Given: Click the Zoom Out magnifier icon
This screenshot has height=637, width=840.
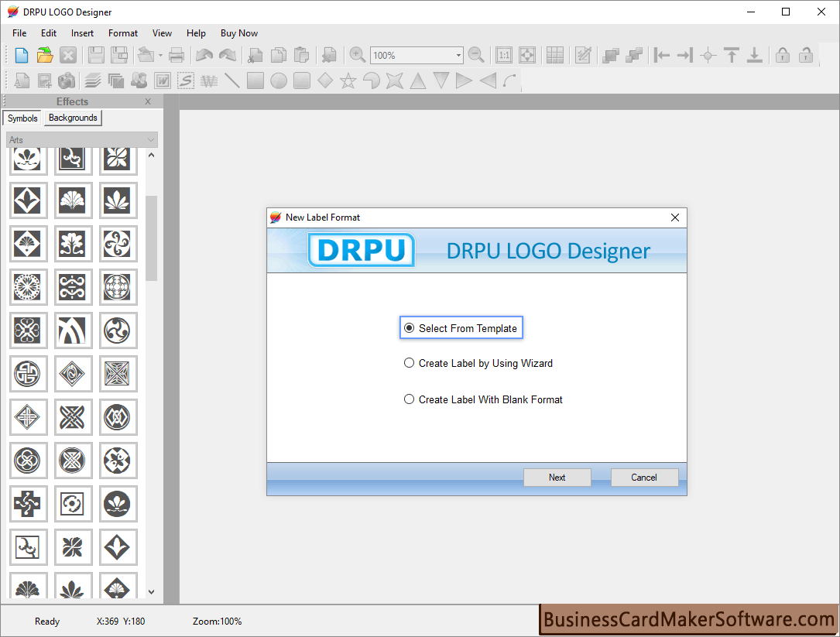Looking at the screenshot, I should click(475, 55).
